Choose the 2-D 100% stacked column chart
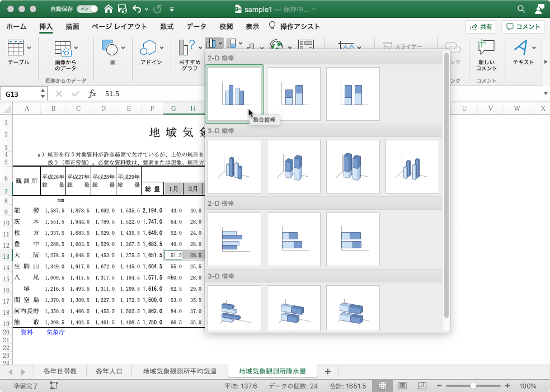The image size is (550, 392). [x=353, y=94]
